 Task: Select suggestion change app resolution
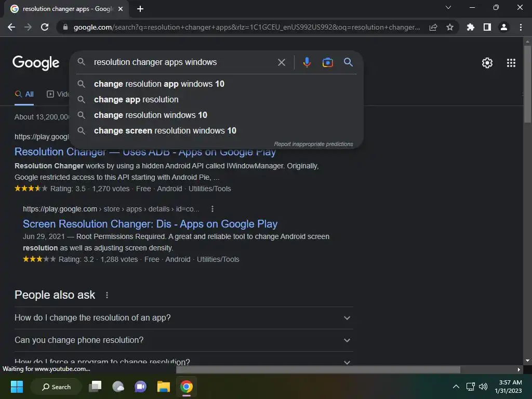pos(217,99)
